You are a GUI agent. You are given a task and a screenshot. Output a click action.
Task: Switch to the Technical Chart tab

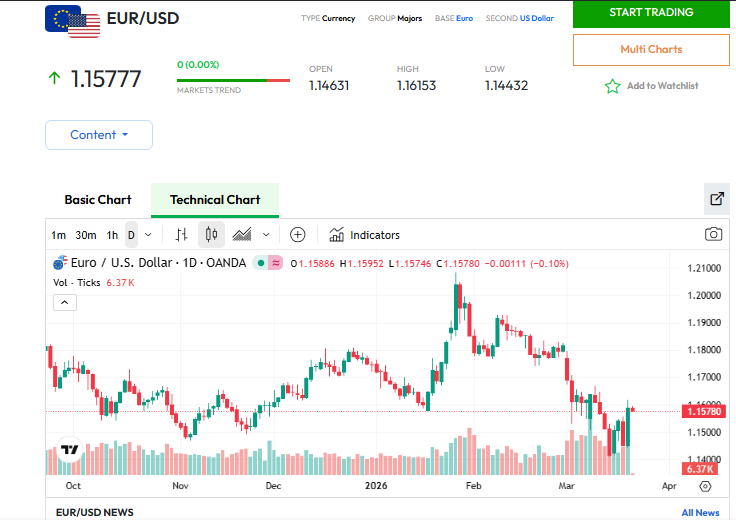click(x=215, y=199)
